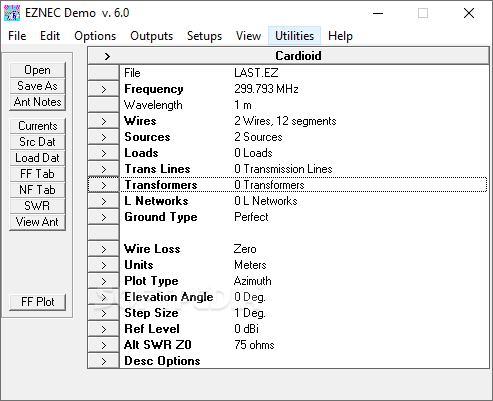Image resolution: width=493 pixels, height=401 pixels.
Task: Open the Options menu
Action: coord(95,36)
